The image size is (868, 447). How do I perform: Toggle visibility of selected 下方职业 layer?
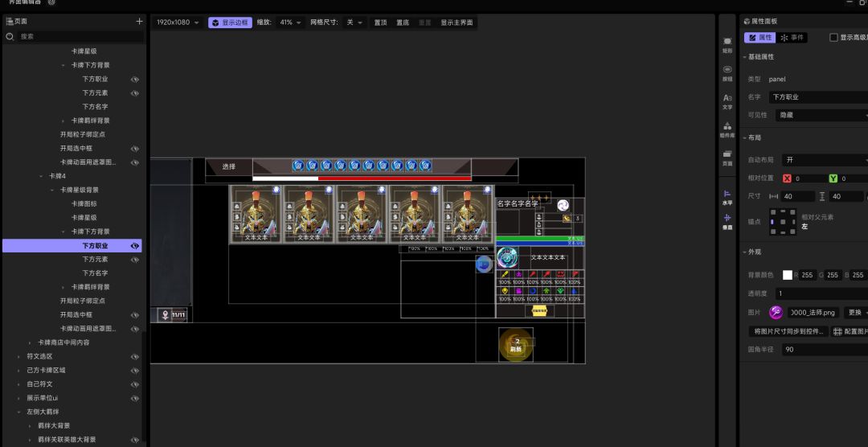click(x=134, y=246)
